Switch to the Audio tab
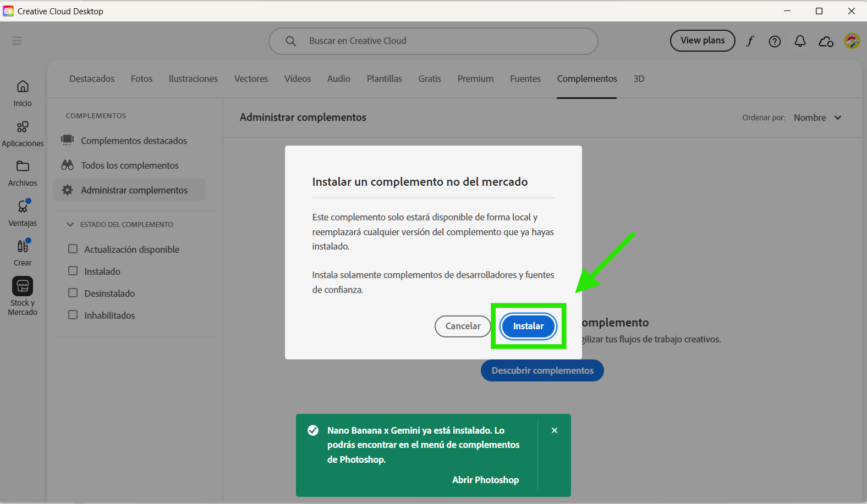 pyautogui.click(x=339, y=79)
